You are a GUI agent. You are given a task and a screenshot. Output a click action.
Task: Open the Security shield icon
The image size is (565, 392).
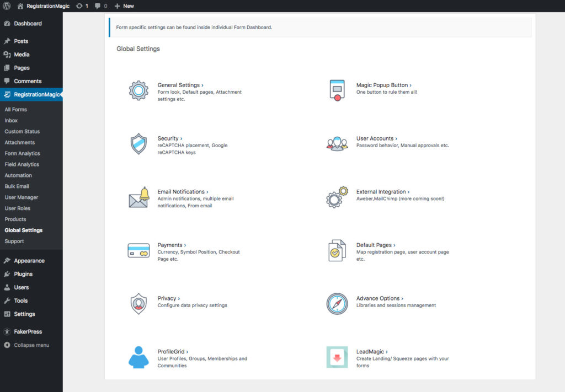pyautogui.click(x=138, y=144)
